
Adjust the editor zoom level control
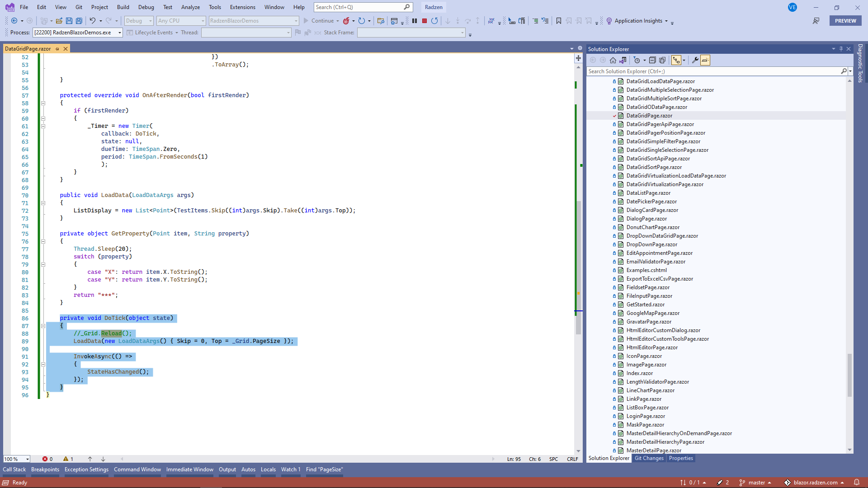coord(16,459)
